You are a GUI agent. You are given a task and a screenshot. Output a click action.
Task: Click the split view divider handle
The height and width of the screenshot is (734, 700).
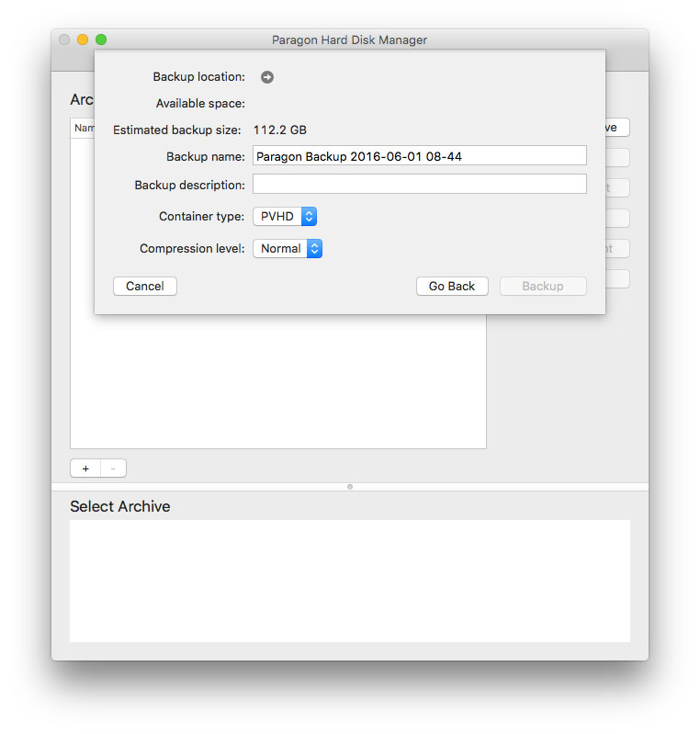pos(350,487)
